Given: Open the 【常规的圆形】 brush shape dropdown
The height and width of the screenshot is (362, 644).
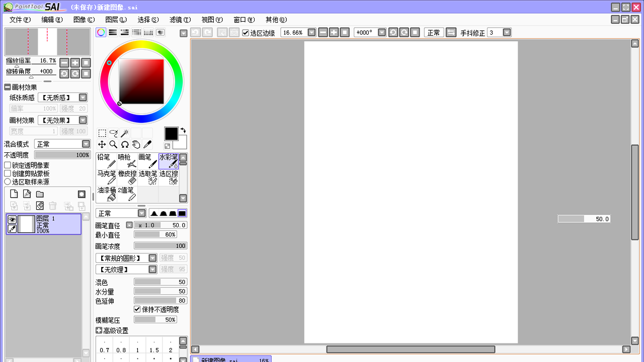Looking at the screenshot, I should [152, 257].
